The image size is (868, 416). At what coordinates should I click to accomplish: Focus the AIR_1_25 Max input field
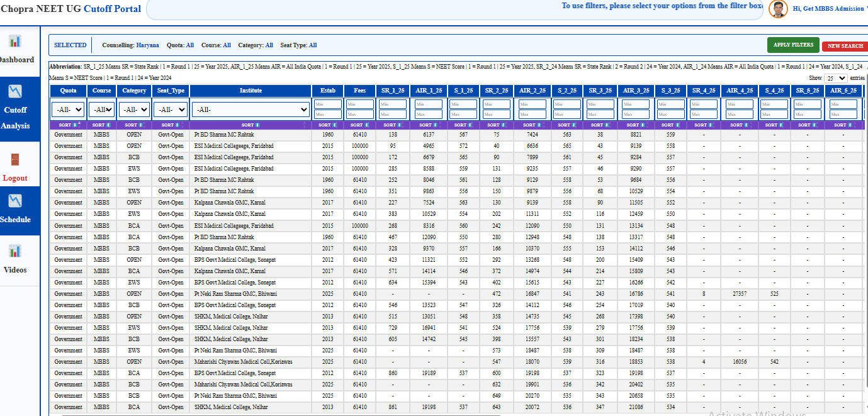pyautogui.click(x=429, y=115)
